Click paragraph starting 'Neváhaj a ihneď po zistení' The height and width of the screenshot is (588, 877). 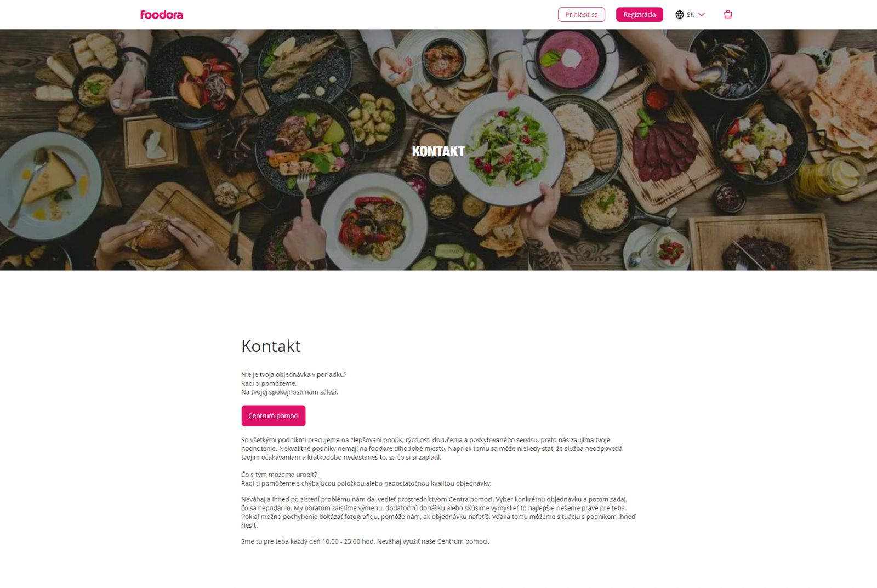(x=438, y=512)
